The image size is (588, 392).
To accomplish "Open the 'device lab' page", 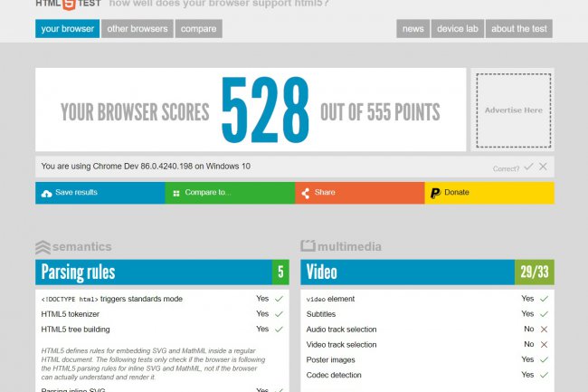I will [458, 29].
